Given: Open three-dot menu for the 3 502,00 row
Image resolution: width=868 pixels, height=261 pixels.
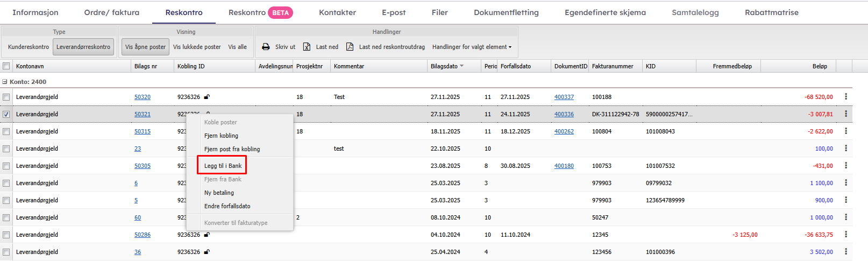Looking at the screenshot, I should click(846, 252).
